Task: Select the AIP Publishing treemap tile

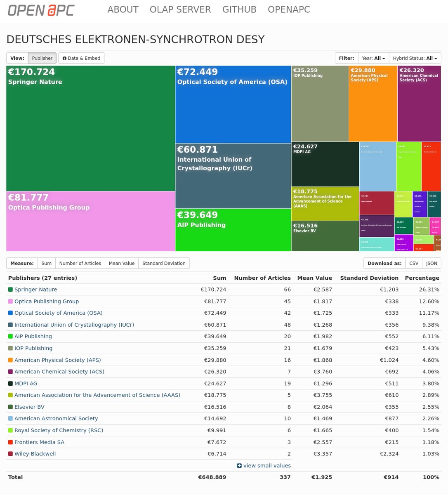Action: pos(233,230)
